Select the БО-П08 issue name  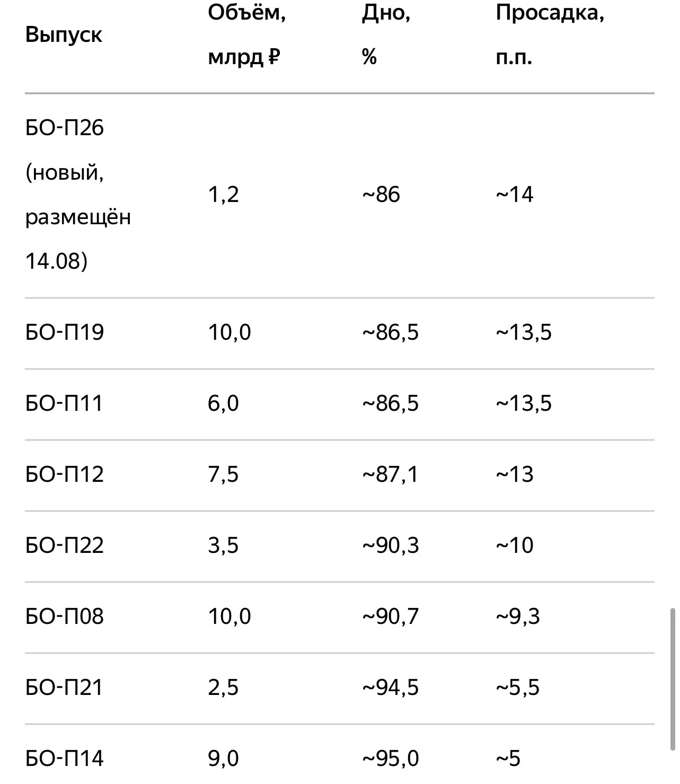coord(64,616)
